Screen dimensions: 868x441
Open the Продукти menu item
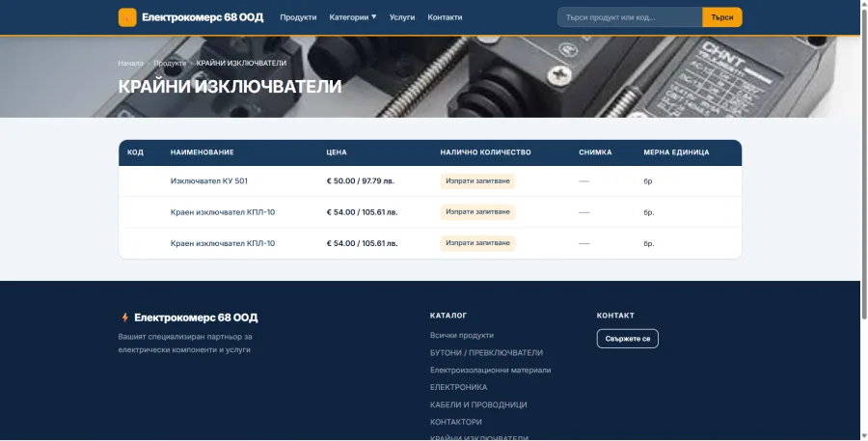[298, 17]
